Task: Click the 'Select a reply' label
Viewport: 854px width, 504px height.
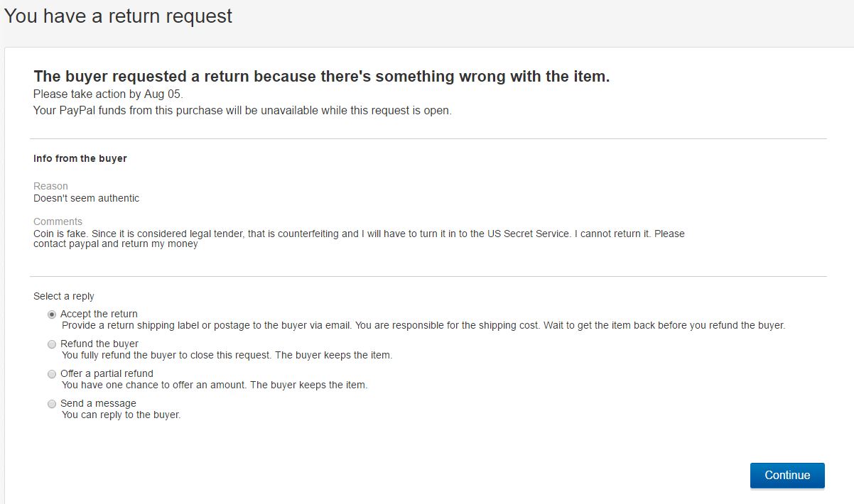Action: [64, 296]
